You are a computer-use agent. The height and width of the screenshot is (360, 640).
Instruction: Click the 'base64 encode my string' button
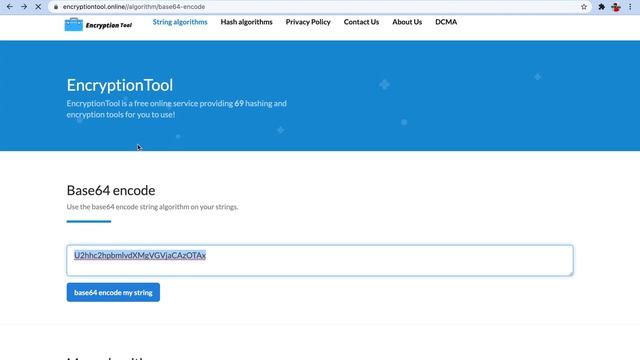(113, 292)
